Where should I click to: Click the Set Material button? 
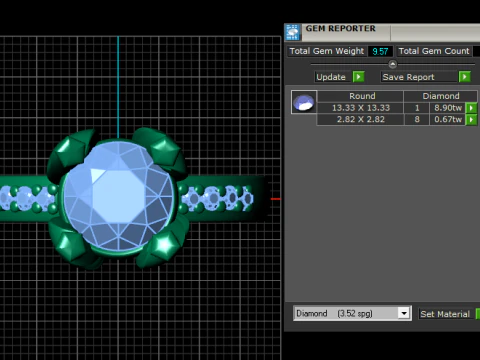click(x=445, y=314)
